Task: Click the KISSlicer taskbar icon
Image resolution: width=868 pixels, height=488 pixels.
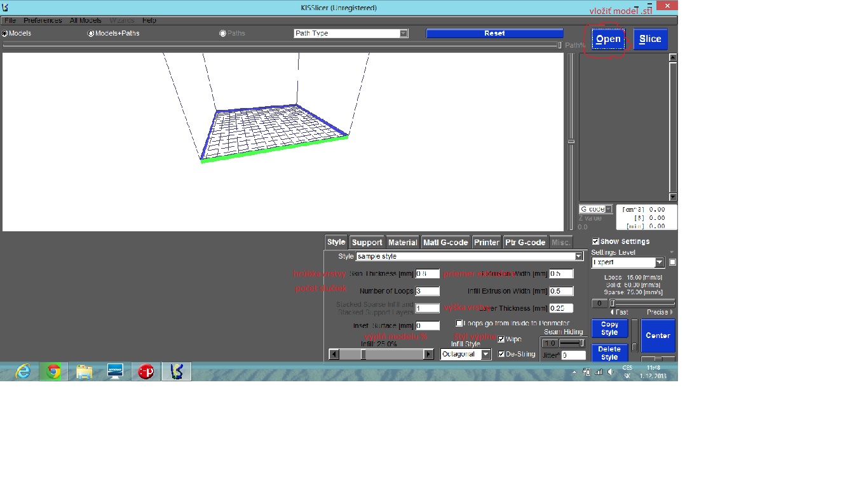Action: pos(177,372)
